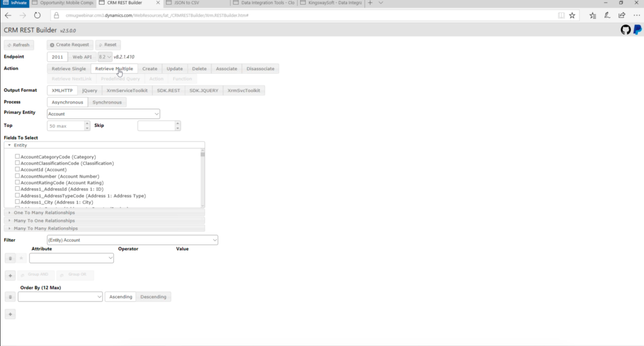
Task: Select Delete action
Action: [x=199, y=69]
